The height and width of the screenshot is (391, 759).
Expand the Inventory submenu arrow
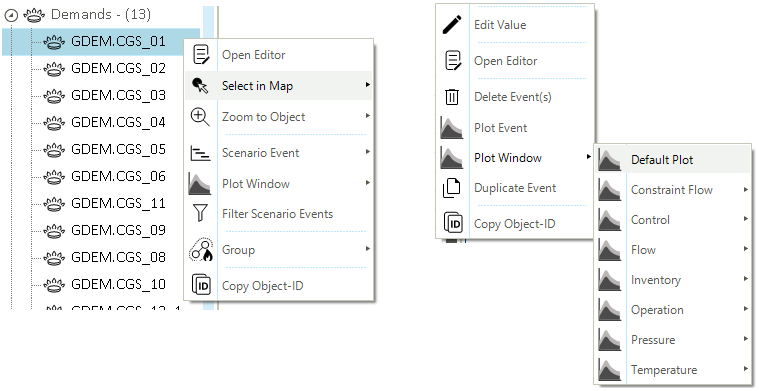pos(746,279)
